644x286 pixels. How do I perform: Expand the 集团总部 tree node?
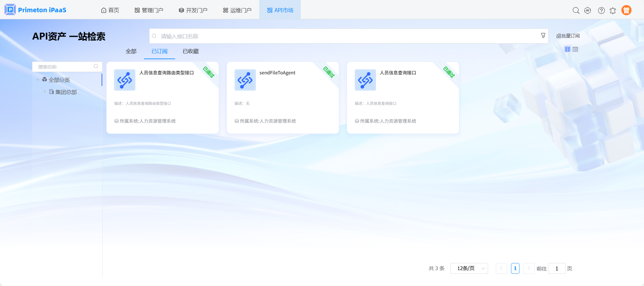[x=45, y=92]
